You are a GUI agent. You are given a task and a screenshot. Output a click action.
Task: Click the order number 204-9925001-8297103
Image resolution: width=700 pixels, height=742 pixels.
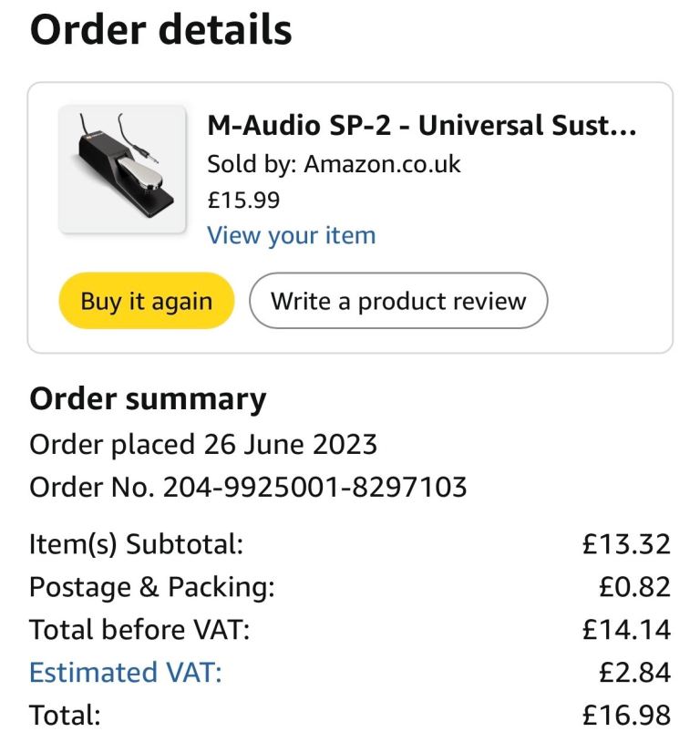(x=314, y=487)
